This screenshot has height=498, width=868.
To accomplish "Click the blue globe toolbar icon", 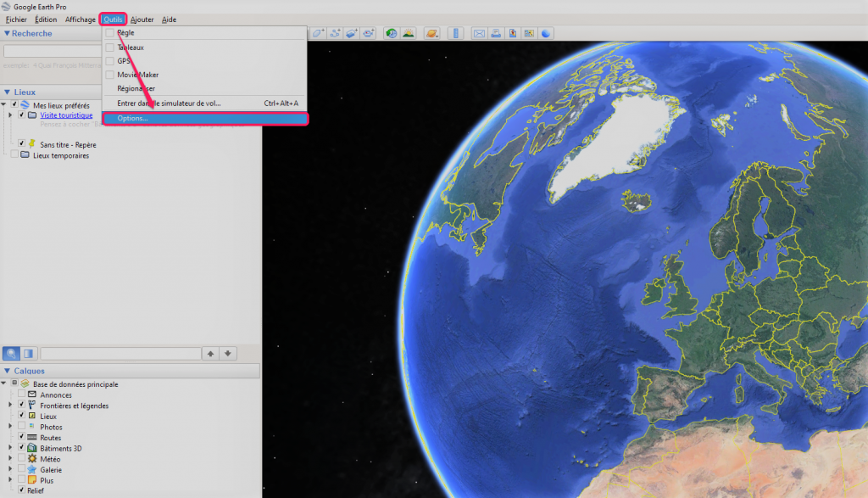I will 546,33.
